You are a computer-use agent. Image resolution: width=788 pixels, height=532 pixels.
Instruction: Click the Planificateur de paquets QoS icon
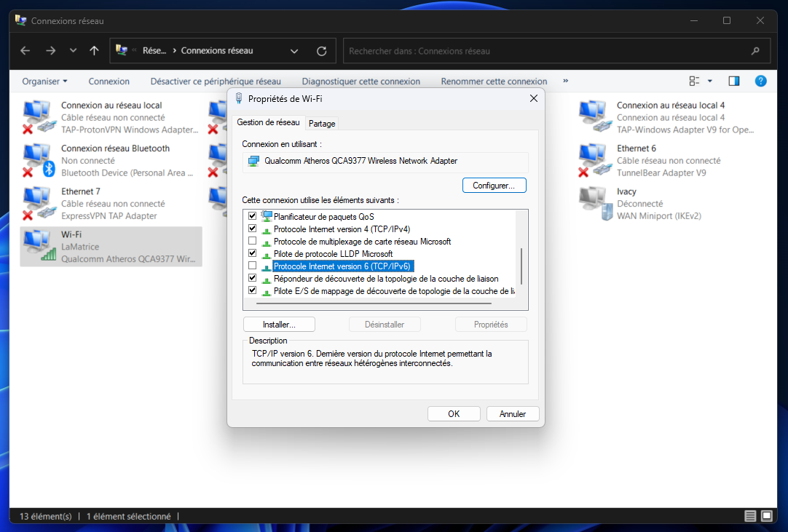(x=267, y=217)
